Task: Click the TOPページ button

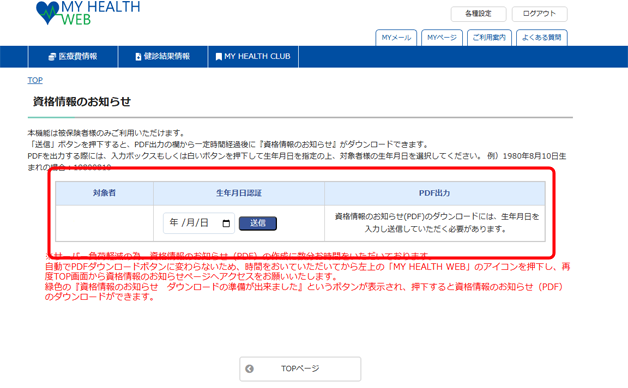Action: tap(300, 369)
